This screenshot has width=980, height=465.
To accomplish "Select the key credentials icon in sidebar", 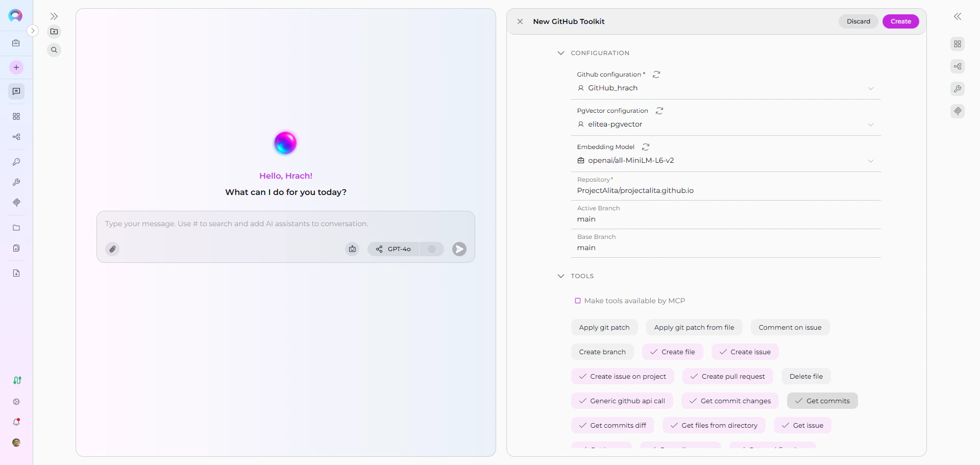I will click(x=16, y=162).
